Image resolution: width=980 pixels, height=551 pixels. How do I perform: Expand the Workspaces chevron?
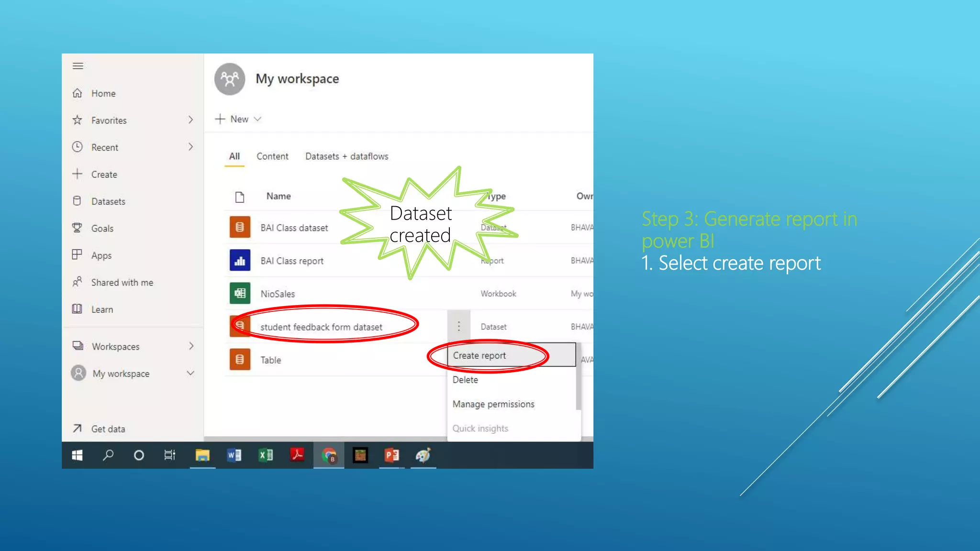[x=191, y=346]
